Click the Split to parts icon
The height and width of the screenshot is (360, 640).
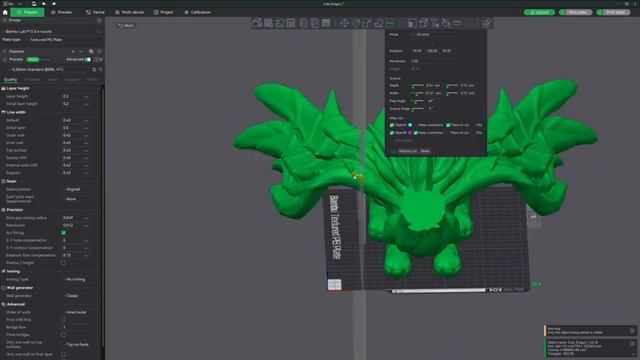[315, 23]
